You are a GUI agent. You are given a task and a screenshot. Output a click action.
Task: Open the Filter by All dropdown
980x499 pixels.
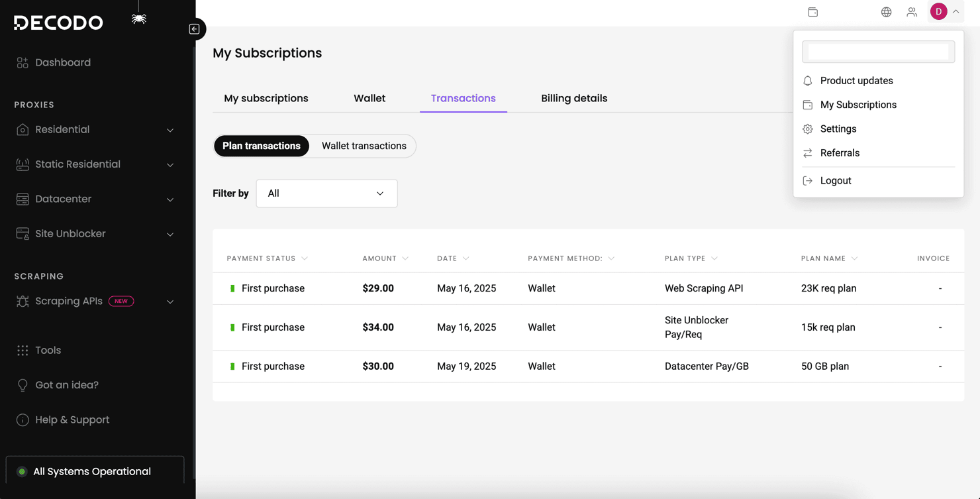pyautogui.click(x=326, y=194)
